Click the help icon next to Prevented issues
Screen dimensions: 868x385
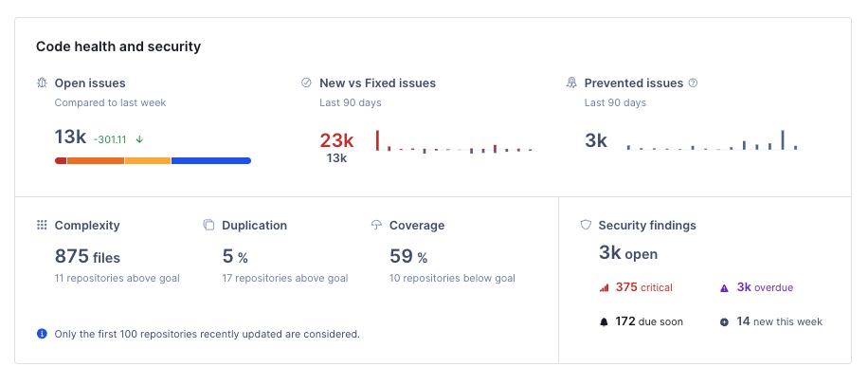(x=693, y=83)
